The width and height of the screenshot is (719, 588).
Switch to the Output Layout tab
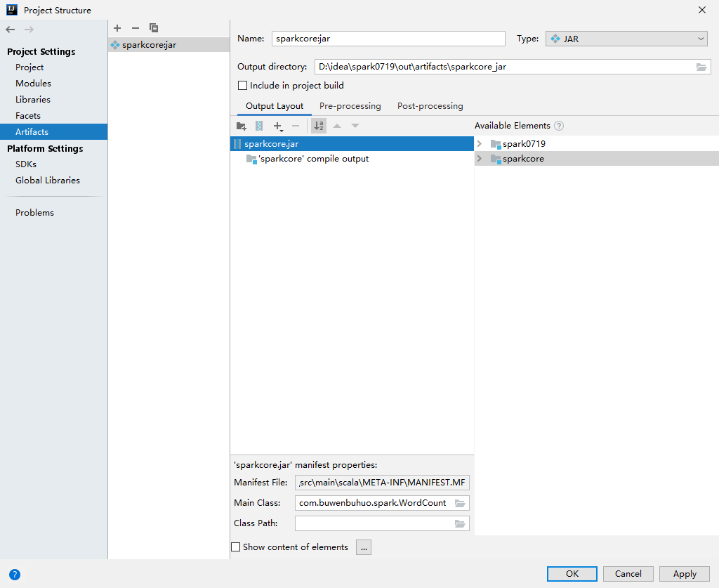tap(275, 106)
